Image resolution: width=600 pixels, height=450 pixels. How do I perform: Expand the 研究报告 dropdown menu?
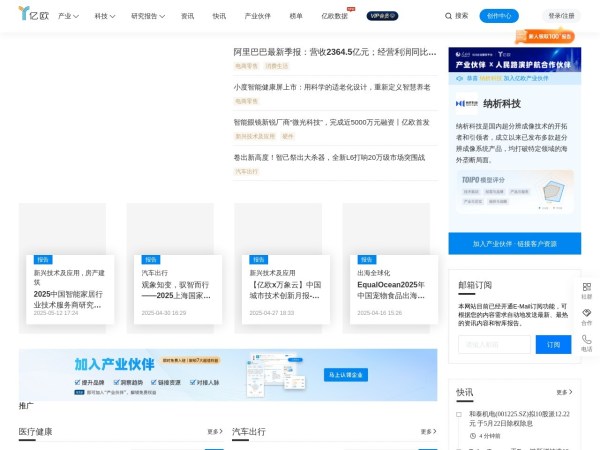pos(148,17)
